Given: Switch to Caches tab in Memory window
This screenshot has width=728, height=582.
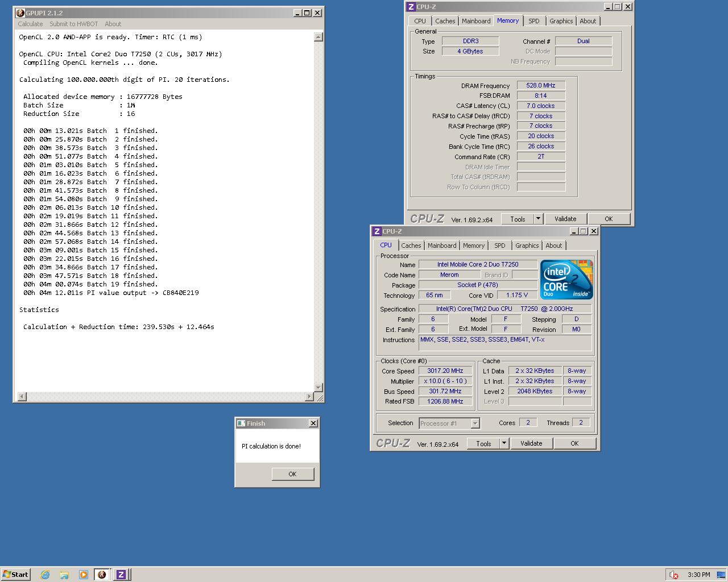Looking at the screenshot, I should [x=445, y=21].
